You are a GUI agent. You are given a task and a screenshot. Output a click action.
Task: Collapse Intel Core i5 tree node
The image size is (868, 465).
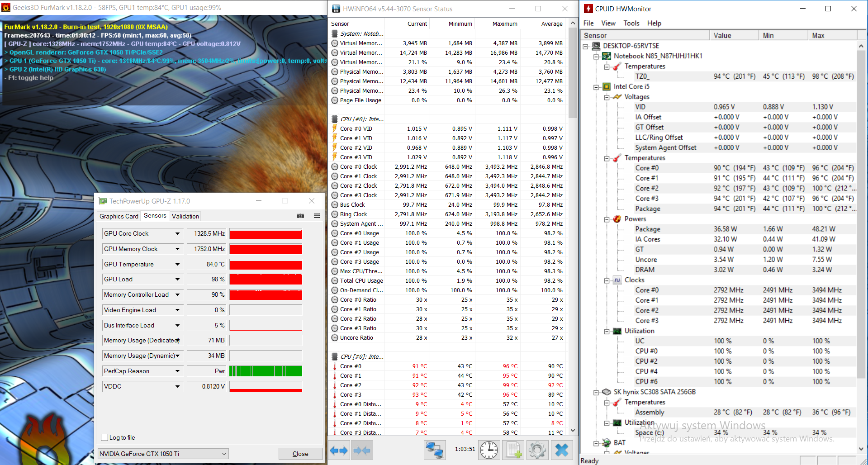click(596, 87)
